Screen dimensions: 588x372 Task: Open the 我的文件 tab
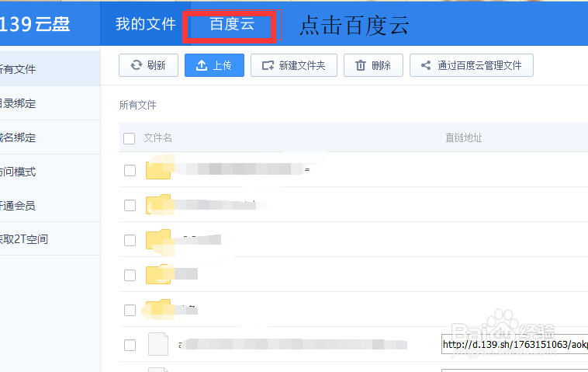pos(146,24)
